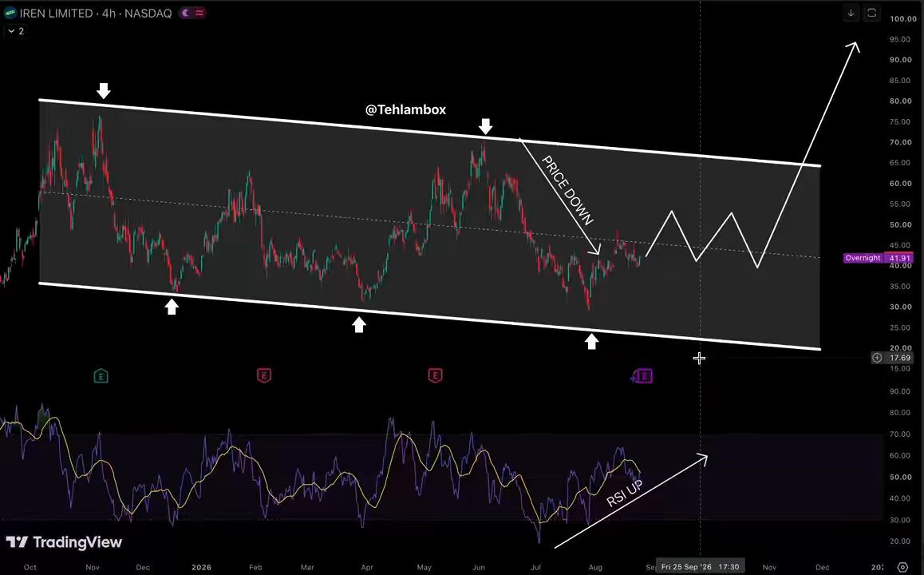Click the 75.00 price scale label
Image resolution: width=924 pixels, height=575 pixels.
tap(900, 121)
